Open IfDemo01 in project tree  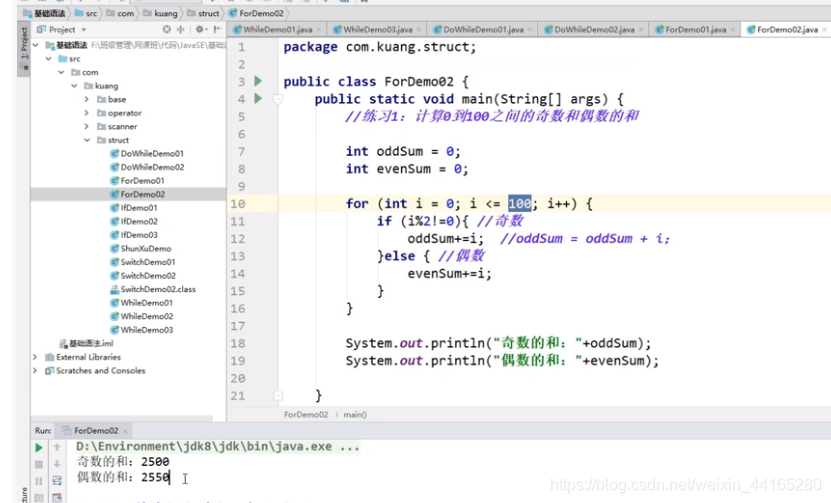click(134, 208)
